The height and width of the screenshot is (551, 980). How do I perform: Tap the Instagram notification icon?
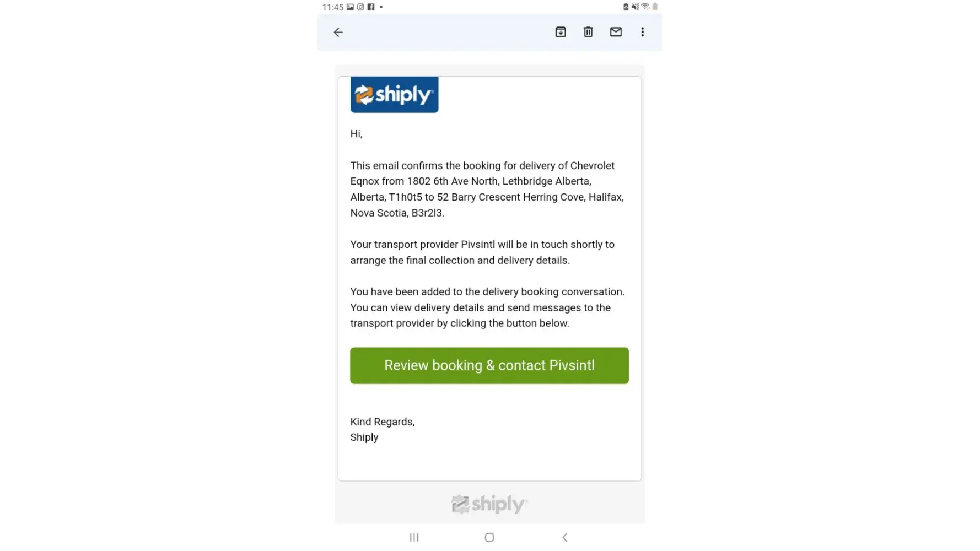click(x=360, y=7)
